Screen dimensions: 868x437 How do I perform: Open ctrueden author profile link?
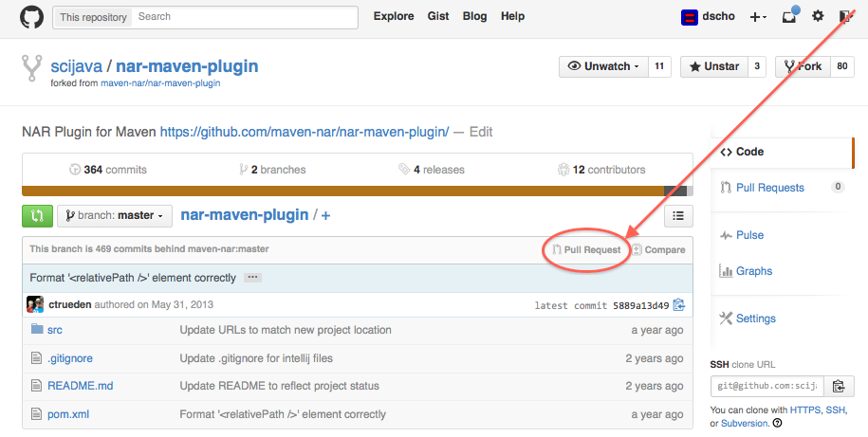click(70, 305)
